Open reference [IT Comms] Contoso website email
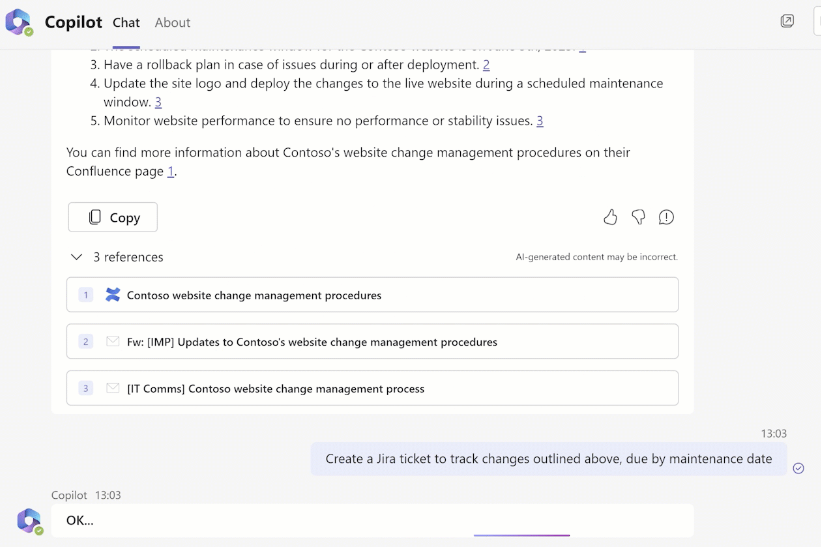Screen dimensions: 821x547 tap(372, 388)
